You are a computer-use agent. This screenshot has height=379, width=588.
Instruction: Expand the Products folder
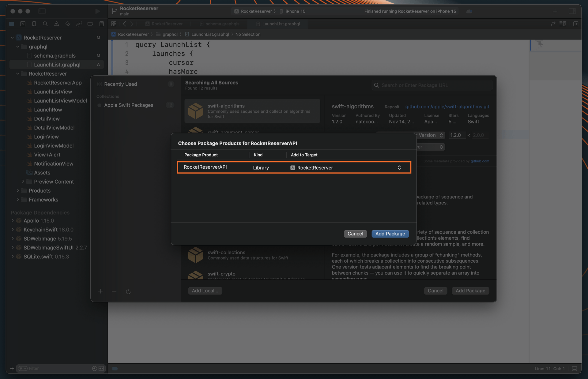pyautogui.click(x=18, y=190)
